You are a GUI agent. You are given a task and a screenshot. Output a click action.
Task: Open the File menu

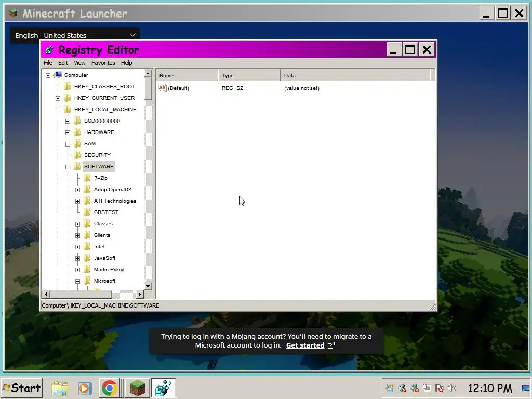48,63
